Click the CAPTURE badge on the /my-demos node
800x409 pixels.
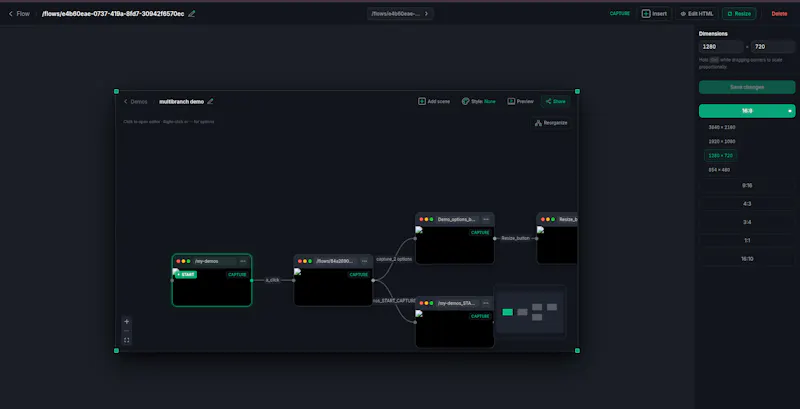pos(237,274)
